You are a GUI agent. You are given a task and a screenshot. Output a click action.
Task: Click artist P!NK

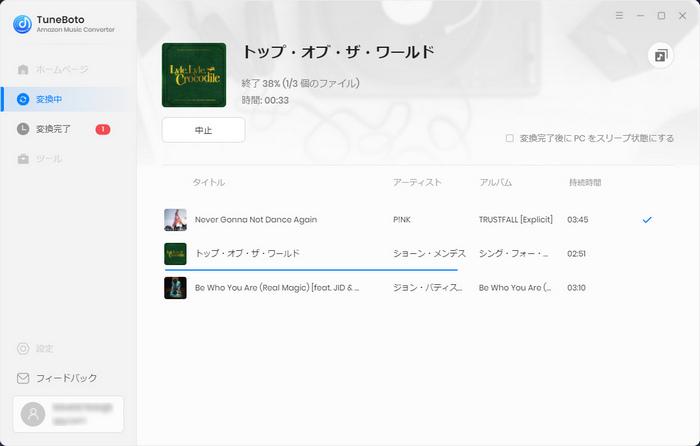pos(402,220)
